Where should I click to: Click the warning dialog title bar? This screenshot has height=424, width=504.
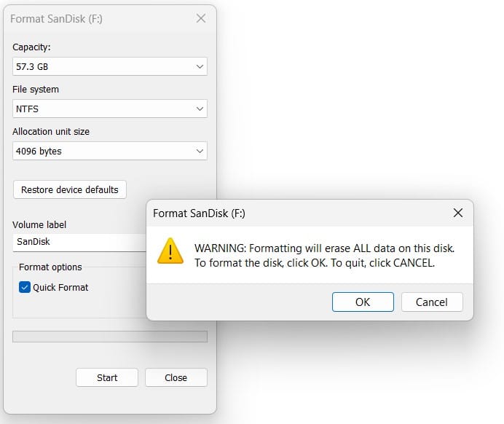coord(291,213)
